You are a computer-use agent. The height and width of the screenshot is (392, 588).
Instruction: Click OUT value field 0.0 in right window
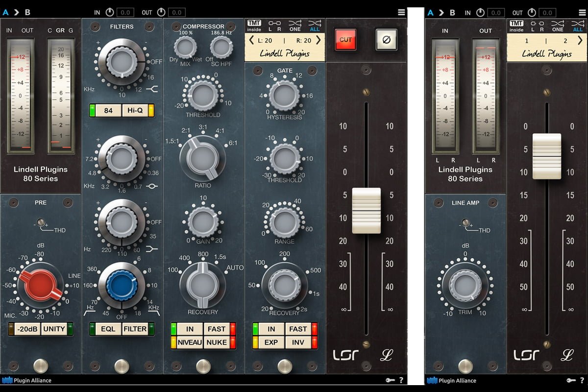coord(548,12)
